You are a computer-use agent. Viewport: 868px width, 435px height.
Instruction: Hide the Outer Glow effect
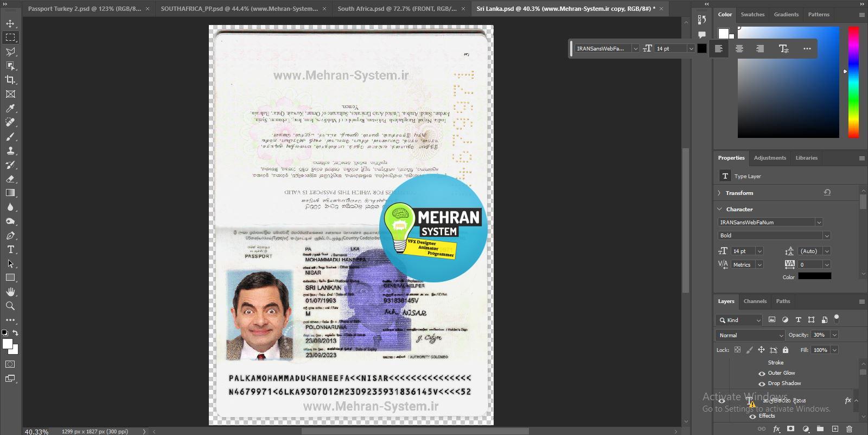762,373
